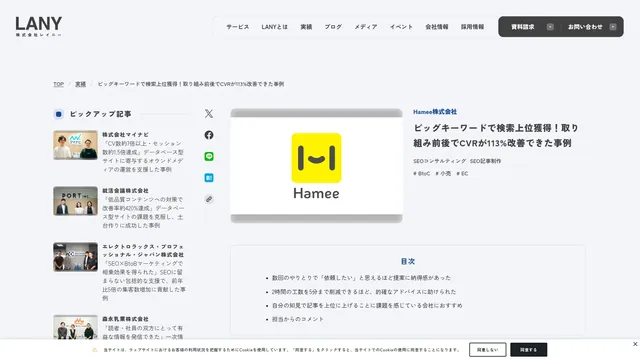Screen dimensions: 640x360
Task: Select the # BtoC hashtag
Action: pyautogui.click(x=422, y=173)
